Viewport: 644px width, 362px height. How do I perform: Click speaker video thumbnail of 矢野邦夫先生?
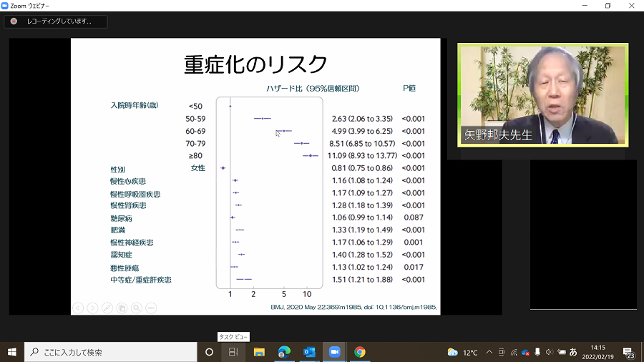click(x=542, y=94)
